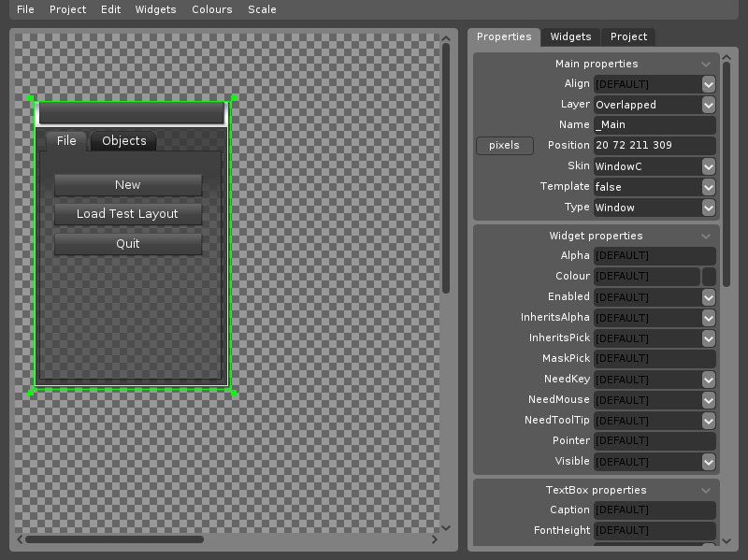This screenshot has width=748, height=560.
Task: Click the bottom-left green resize handle
Action: click(31, 393)
